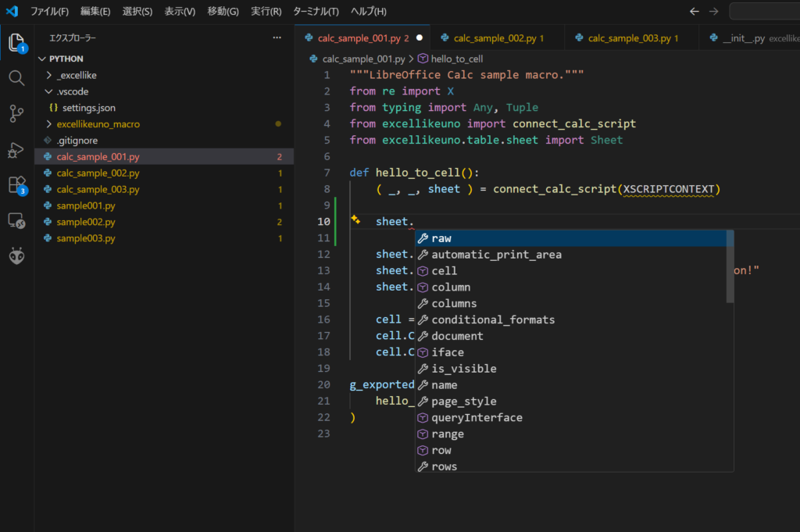The height and width of the screenshot is (532, 800).
Task: Collapse the .vscode folder
Action: click(72, 91)
